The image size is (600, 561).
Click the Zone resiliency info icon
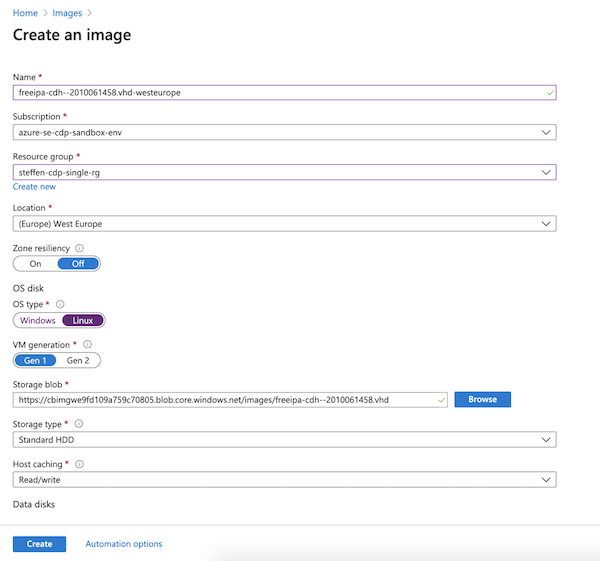coord(79,248)
